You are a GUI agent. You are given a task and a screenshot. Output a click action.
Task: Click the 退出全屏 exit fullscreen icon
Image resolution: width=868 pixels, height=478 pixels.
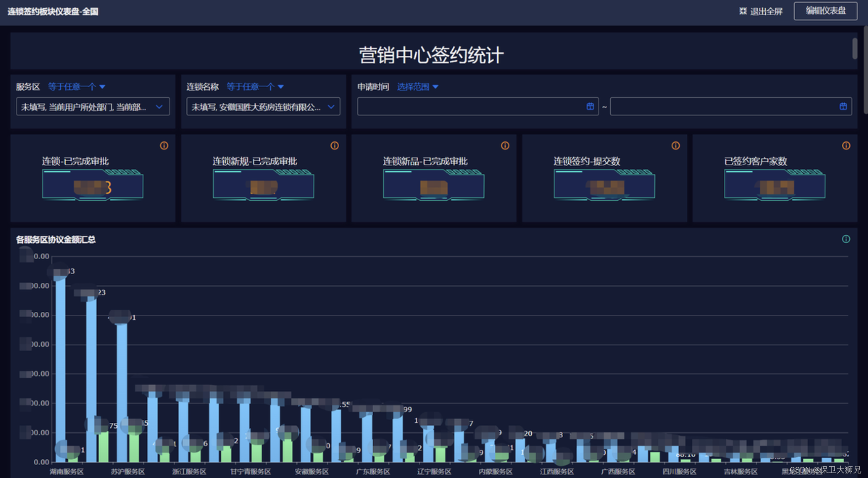743,11
